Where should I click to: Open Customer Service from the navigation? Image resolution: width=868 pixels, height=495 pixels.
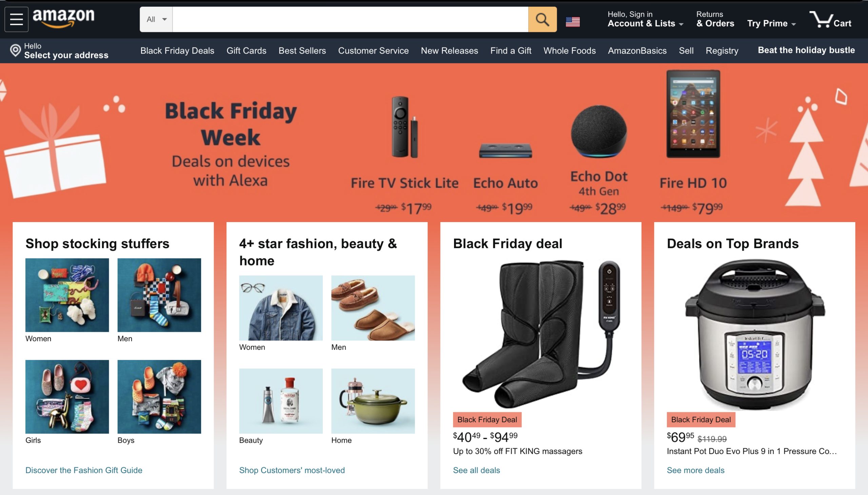click(x=373, y=50)
